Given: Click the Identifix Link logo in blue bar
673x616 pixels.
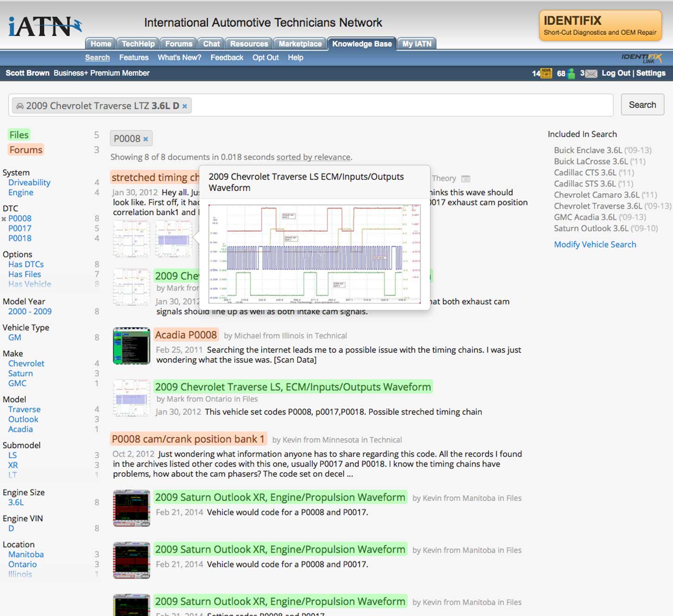Looking at the screenshot, I should coord(643,58).
